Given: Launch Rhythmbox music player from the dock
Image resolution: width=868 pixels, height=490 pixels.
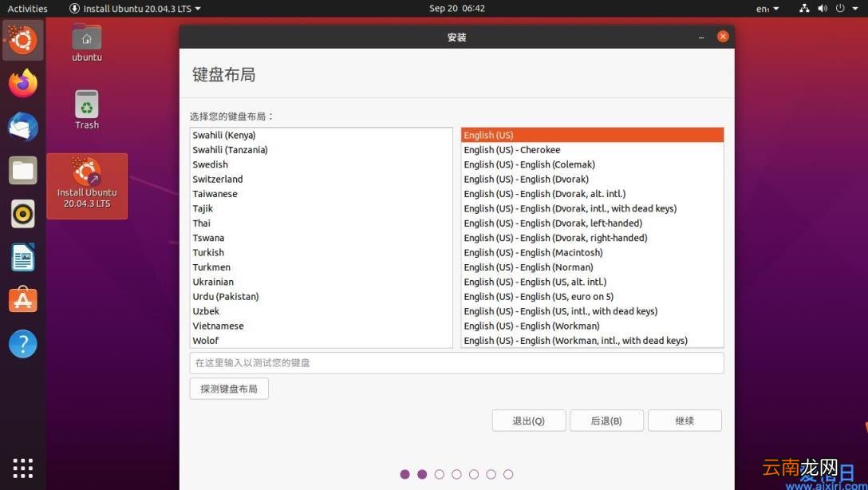Looking at the screenshot, I should click(22, 214).
